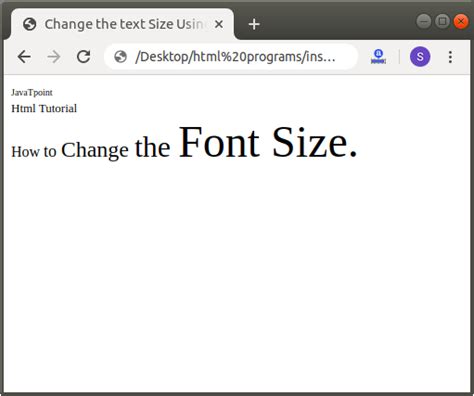Maximize the browser window

pos(443,22)
